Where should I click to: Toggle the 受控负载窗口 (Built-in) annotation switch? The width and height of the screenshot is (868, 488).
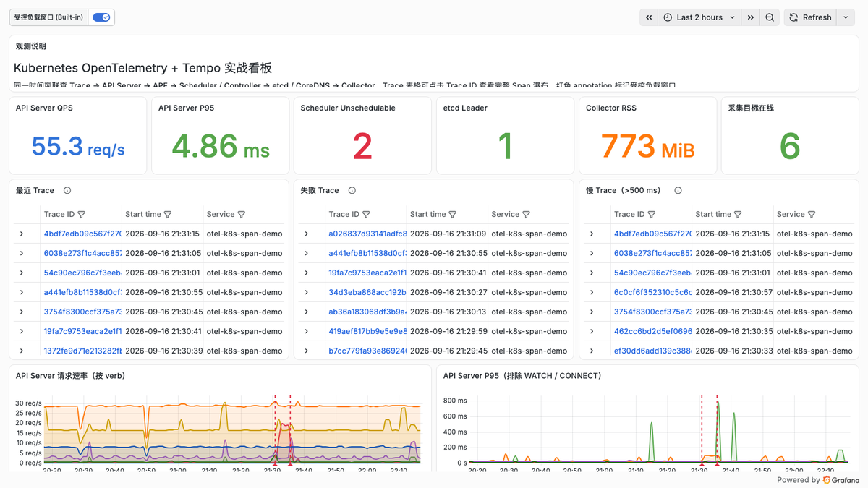101,17
